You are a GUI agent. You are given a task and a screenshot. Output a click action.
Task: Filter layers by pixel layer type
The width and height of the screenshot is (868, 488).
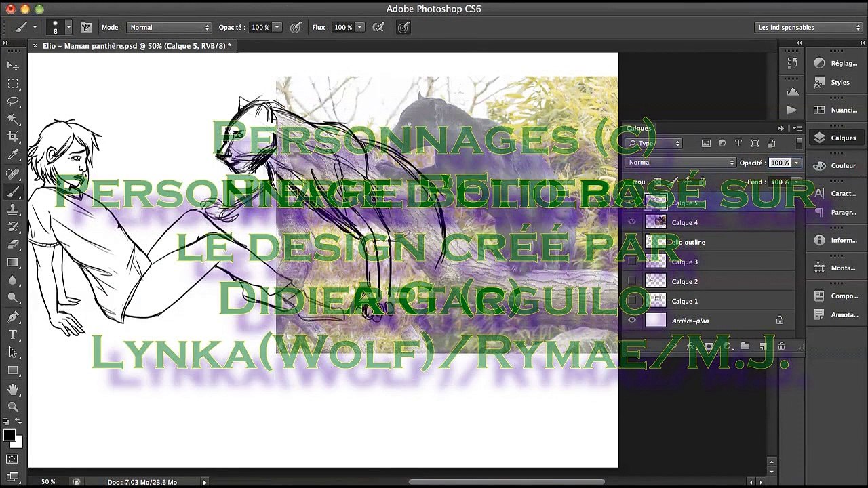[x=706, y=143]
